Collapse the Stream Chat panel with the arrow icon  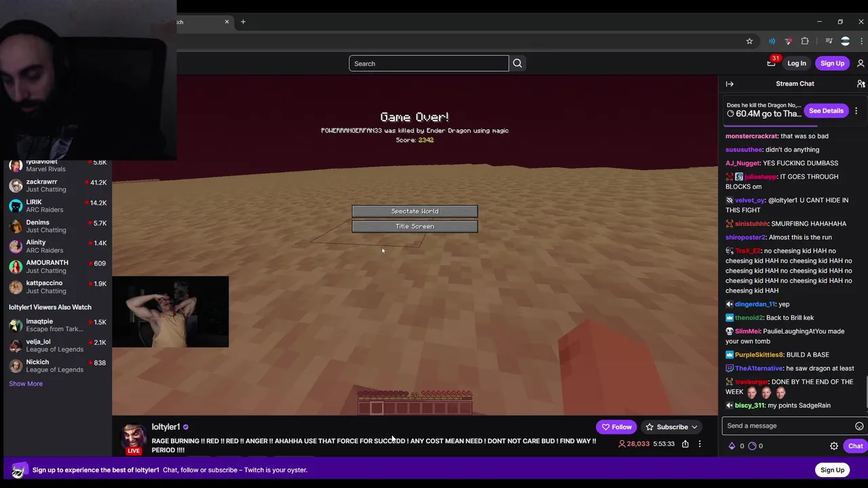coord(730,84)
